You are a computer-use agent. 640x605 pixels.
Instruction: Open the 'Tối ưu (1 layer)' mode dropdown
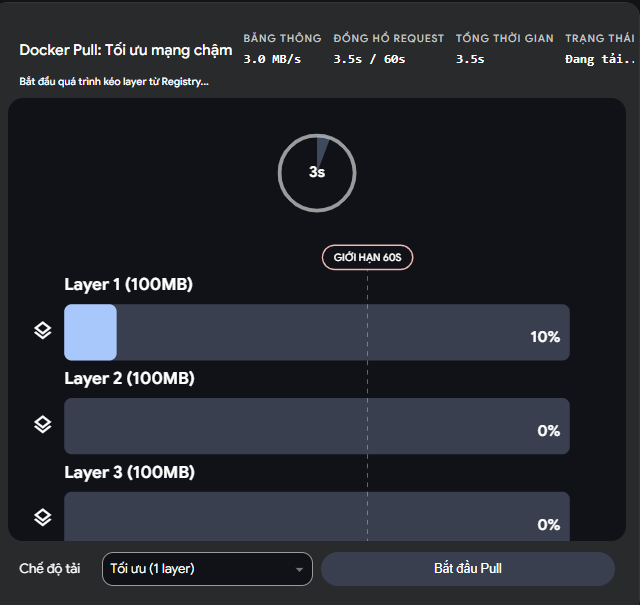(207, 569)
